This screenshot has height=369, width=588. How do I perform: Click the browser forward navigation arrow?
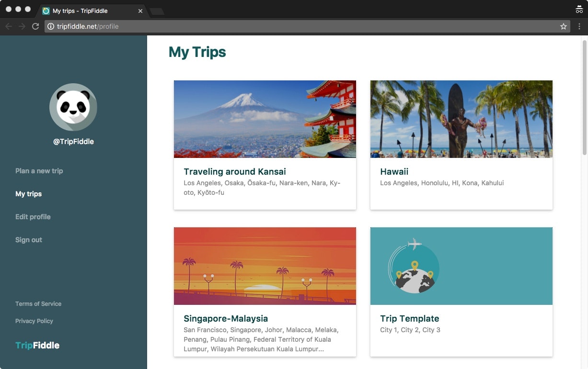22,26
